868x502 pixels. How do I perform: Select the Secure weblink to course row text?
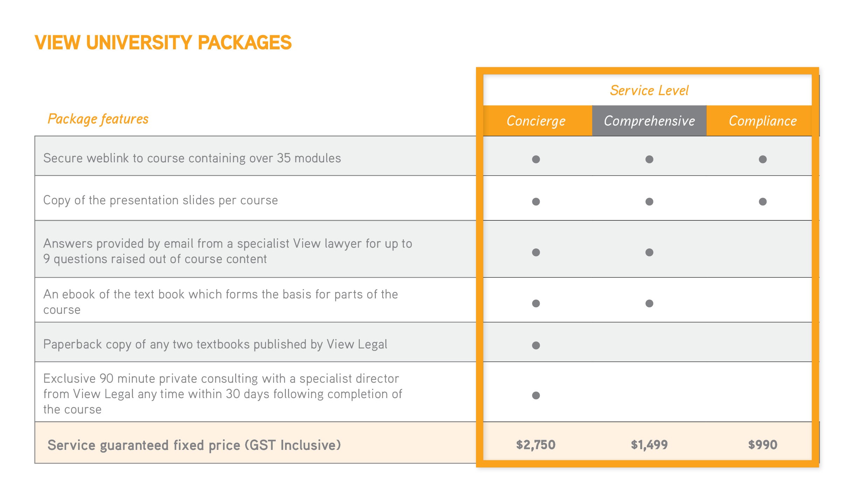pyautogui.click(x=192, y=158)
